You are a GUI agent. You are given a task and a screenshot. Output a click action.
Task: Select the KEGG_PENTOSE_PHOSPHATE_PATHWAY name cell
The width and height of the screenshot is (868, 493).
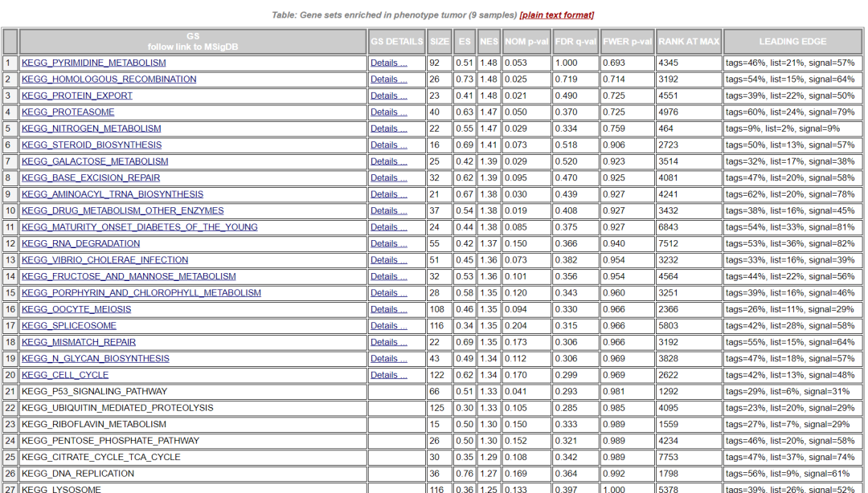(x=193, y=441)
